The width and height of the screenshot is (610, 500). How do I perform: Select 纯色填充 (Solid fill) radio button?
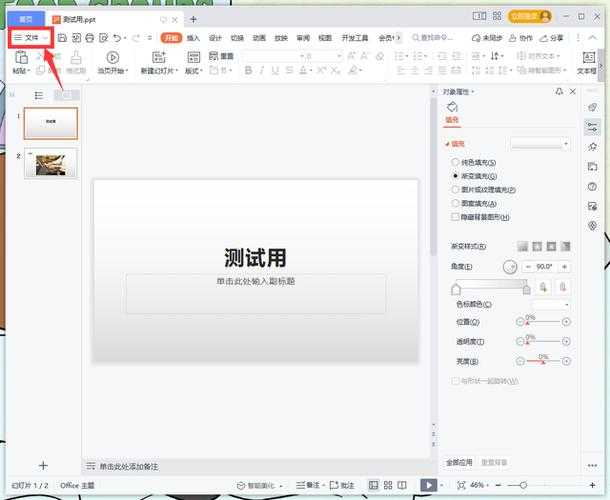click(x=454, y=162)
